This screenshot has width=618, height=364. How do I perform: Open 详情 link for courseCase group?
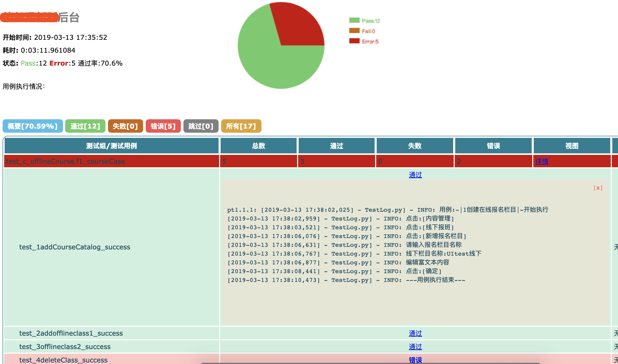point(542,162)
